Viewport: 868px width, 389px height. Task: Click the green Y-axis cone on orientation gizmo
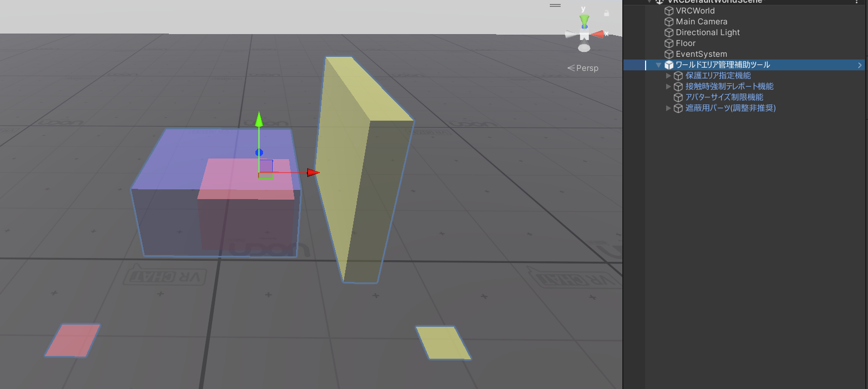coord(584,21)
